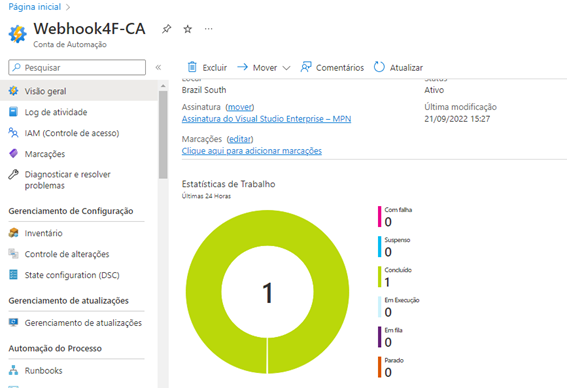The image size is (567, 388).
Task: Click the editar link beside Marcações
Action: 240,139
